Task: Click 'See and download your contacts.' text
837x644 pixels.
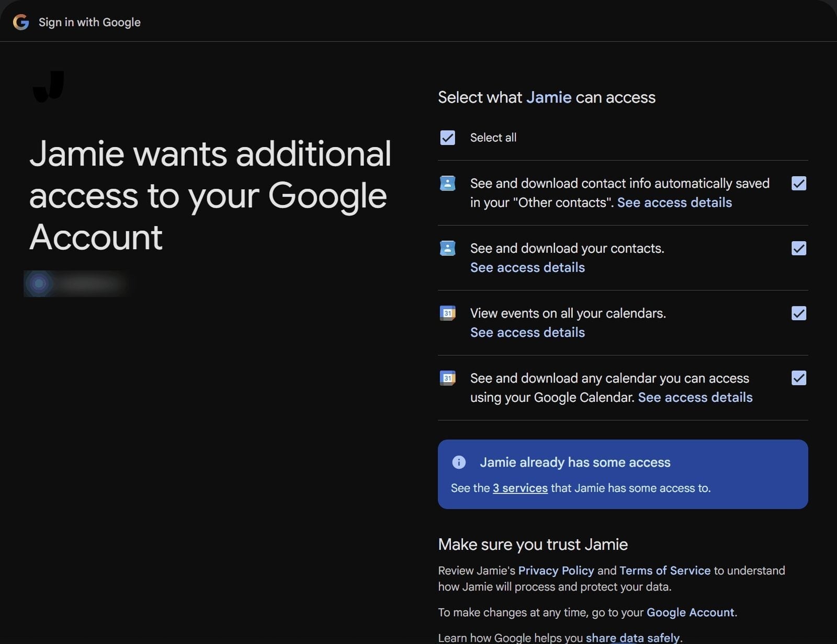Action: coord(567,248)
